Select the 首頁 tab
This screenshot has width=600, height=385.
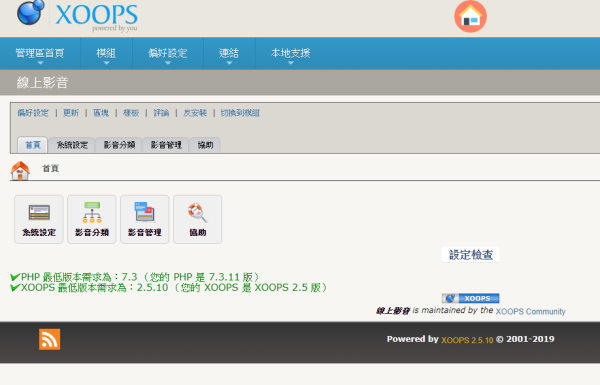pyautogui.click(x=33, y=145)
